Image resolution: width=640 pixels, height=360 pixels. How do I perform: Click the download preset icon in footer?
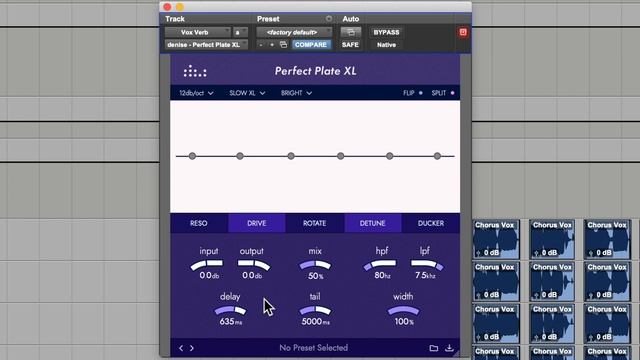[x=449, y=348]
